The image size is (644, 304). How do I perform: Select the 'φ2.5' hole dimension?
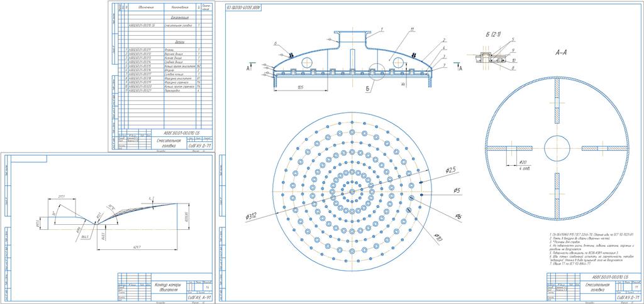(x=451, y=170)
